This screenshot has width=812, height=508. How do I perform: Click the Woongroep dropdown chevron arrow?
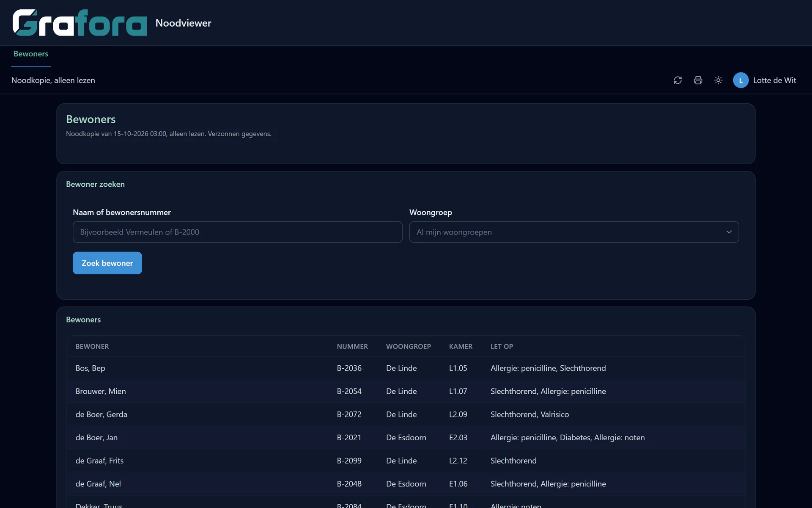pyautogui.click(x=729, y=232)
